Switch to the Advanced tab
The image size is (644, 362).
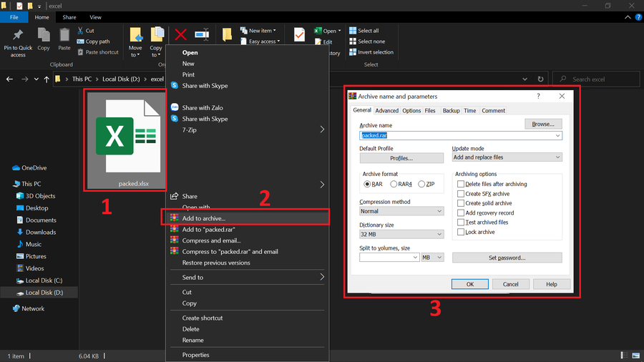click(x=386, y=110)
